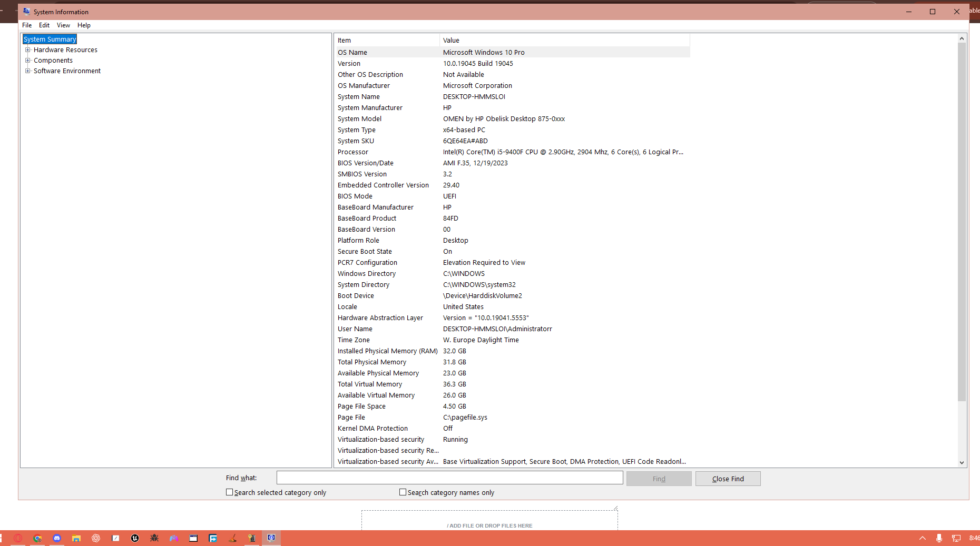Launch Unreal Engine from the taskbar
The width and height of the screenshot is (980, 546).
click(135, 538)
